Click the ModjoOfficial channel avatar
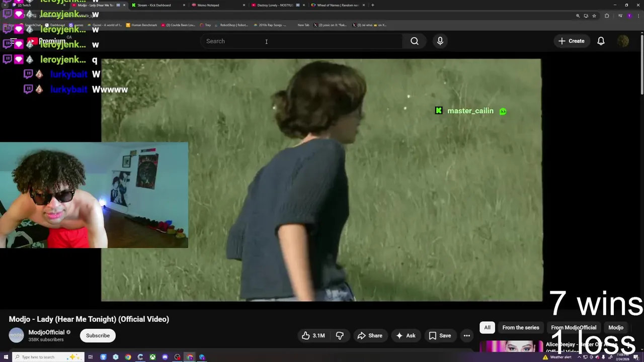Image resolution: width=644 pixels, height=362 pixels. [16, 335]
